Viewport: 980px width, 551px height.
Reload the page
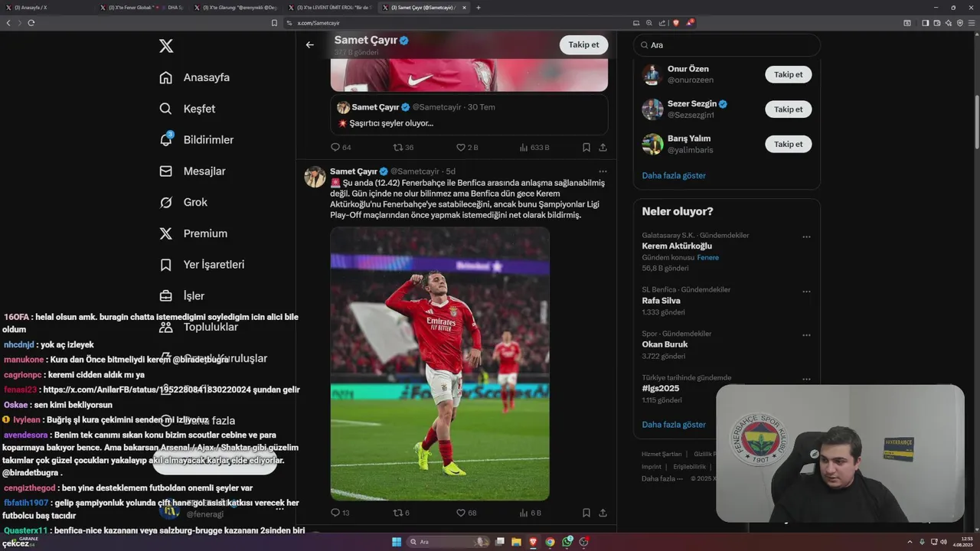tap(31, 23)
